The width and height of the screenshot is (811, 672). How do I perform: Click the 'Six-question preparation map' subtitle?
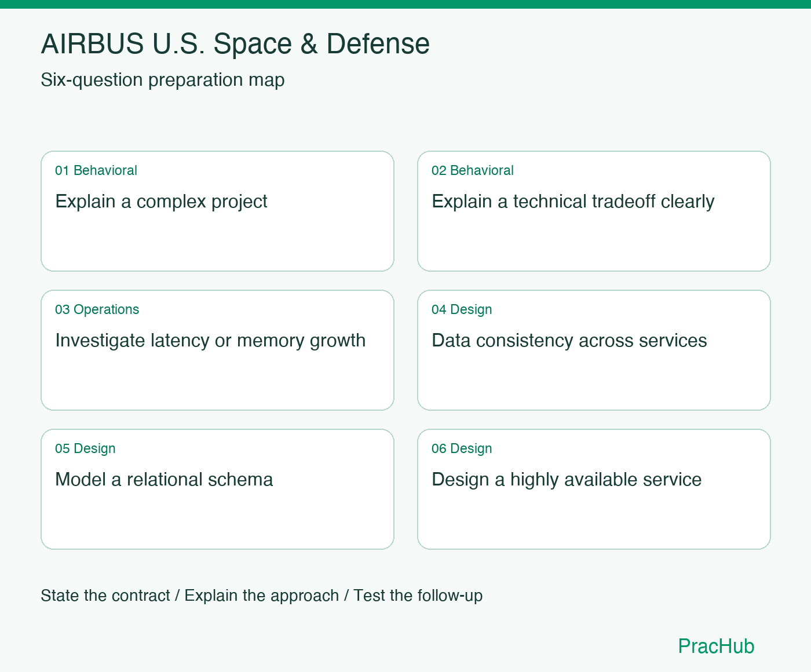click(163, 80)
